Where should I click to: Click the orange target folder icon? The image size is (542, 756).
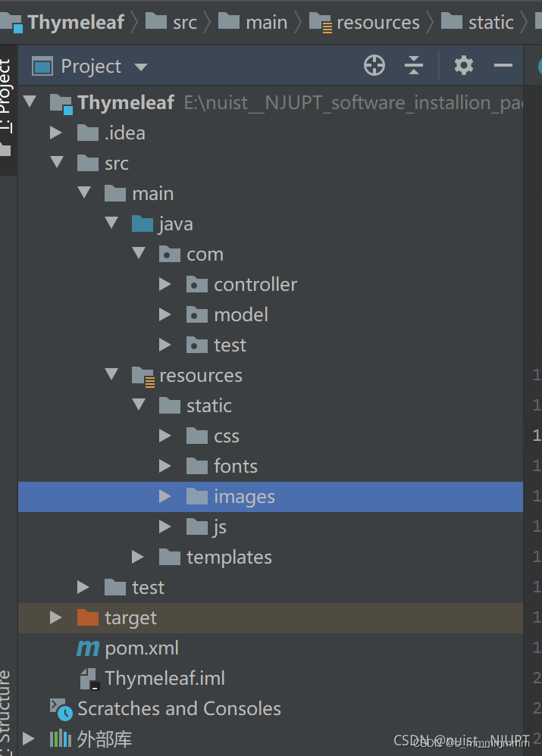click(88, 617)
